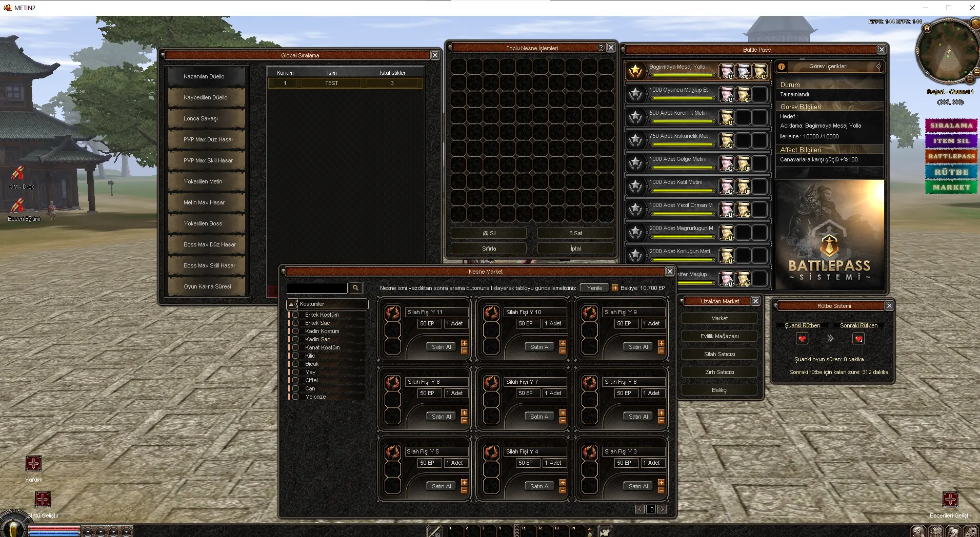Open the Beceri Eğitimi scroll icon
980x537 pixels.
[x=18, y=205]
